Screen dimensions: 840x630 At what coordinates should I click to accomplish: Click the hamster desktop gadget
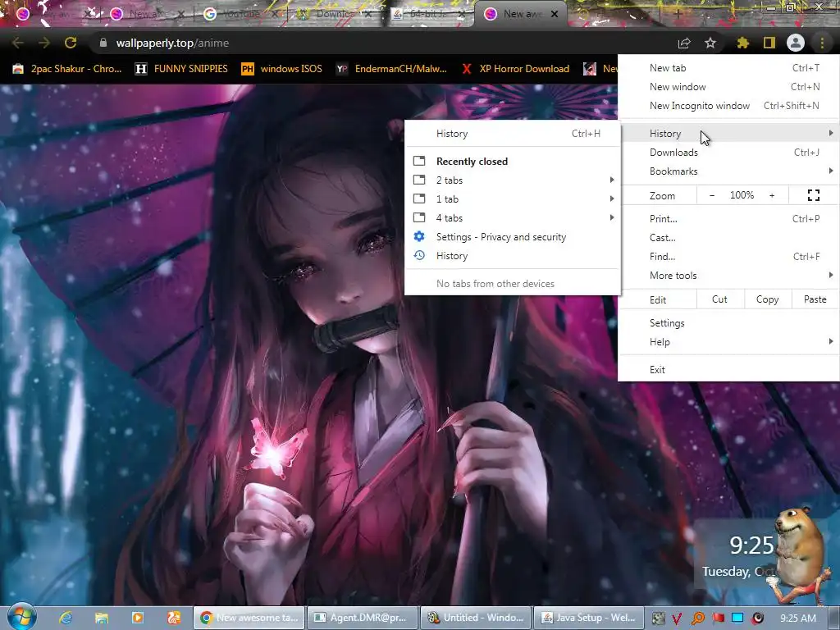pyautogui.click(x=798, y=555)
